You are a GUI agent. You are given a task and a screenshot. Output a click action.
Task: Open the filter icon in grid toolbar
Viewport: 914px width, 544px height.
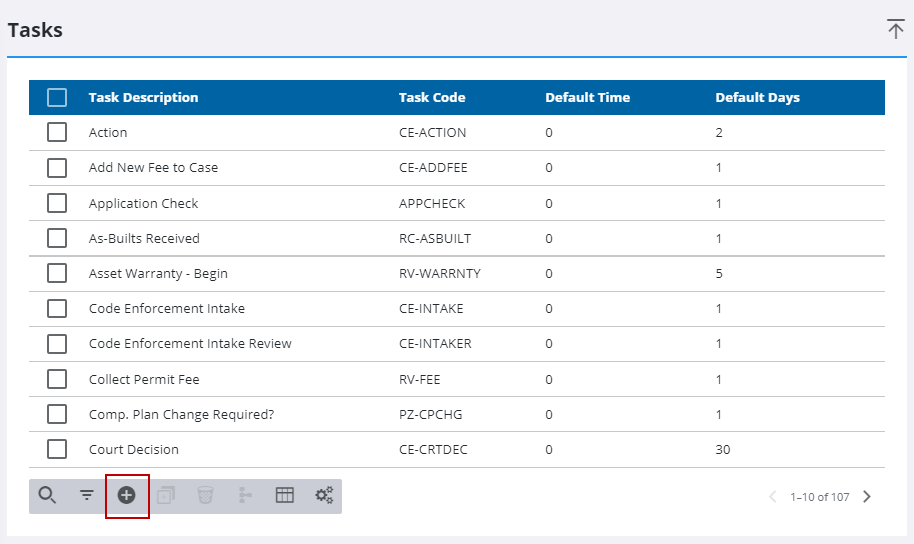tap(87, 495)
